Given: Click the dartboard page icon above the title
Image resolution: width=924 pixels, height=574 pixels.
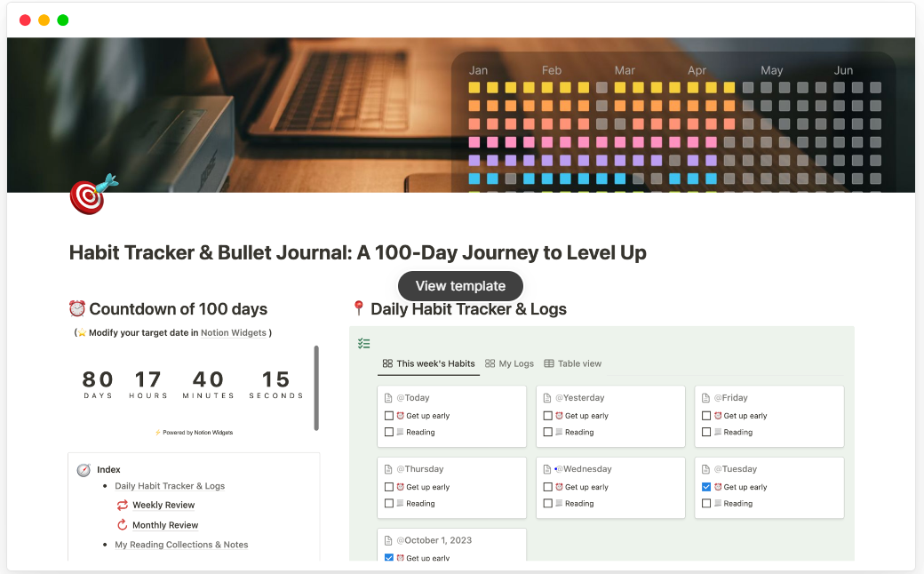Looking at the screenshot, I should point(86,195).
